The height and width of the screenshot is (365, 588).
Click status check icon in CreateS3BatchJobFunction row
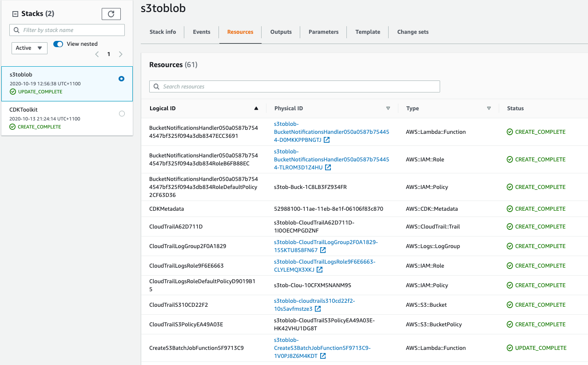[510, 348]
